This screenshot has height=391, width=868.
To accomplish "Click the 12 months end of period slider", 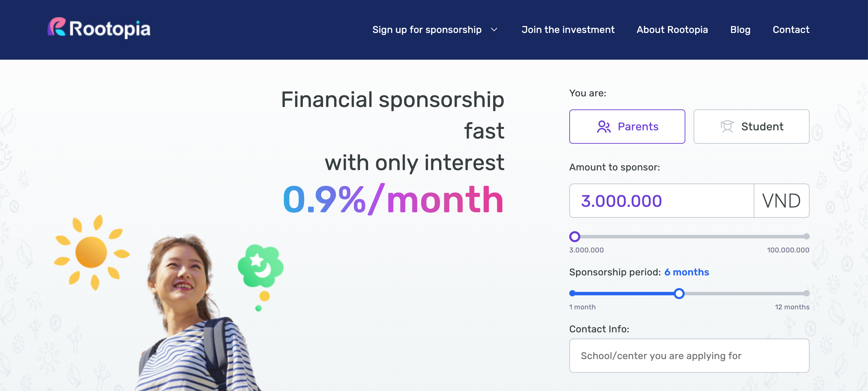I will (807, 294).
